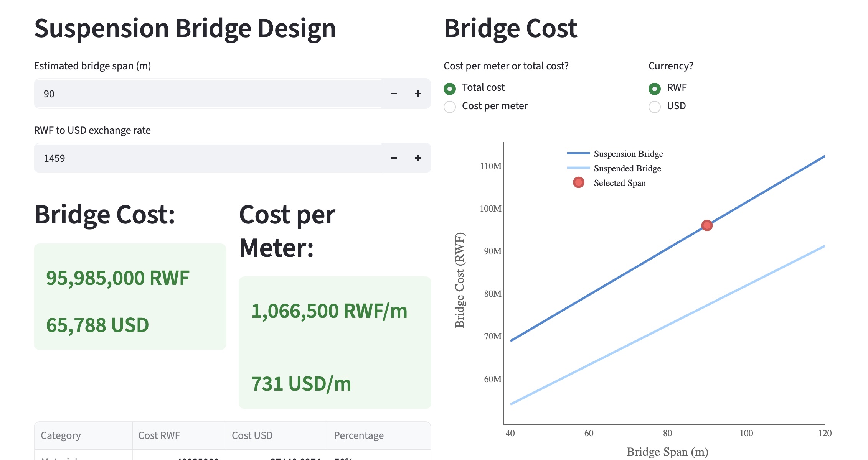Click the Suspension Bridge Design heading
The image size is (868, 460).
(185, 28)
